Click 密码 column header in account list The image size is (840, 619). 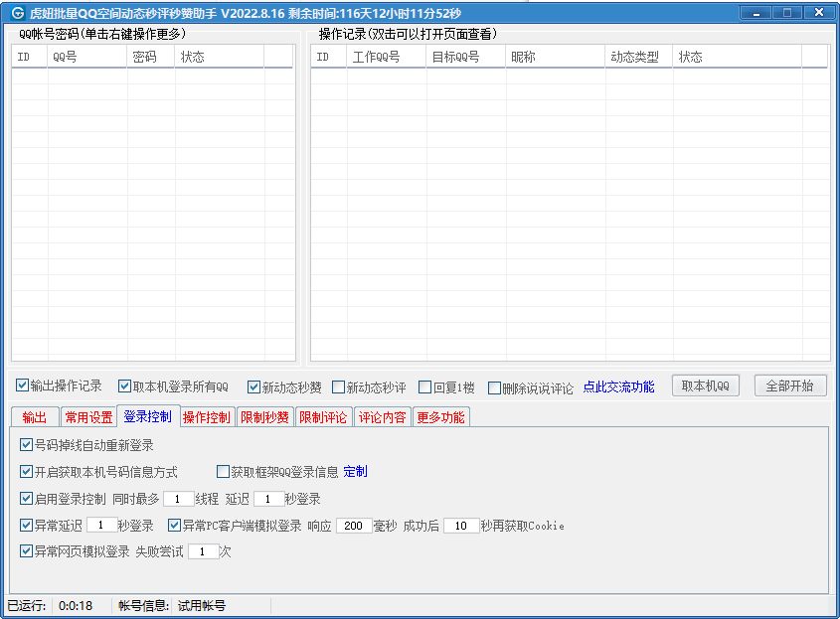point(151,57)
